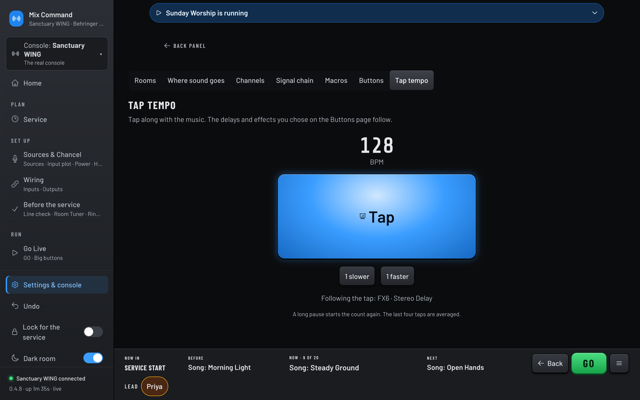
Task: Select the Tap tempo tab
Action: click(411, 80)
